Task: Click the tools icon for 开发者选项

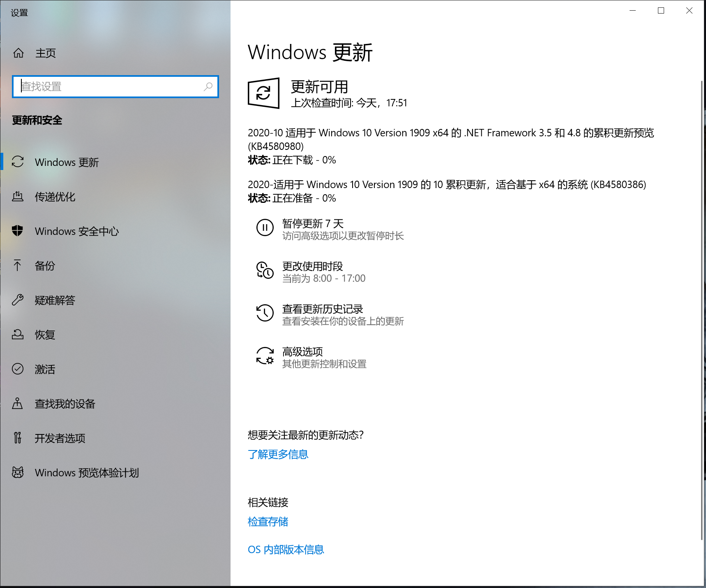Action: [x=18, y=438]
